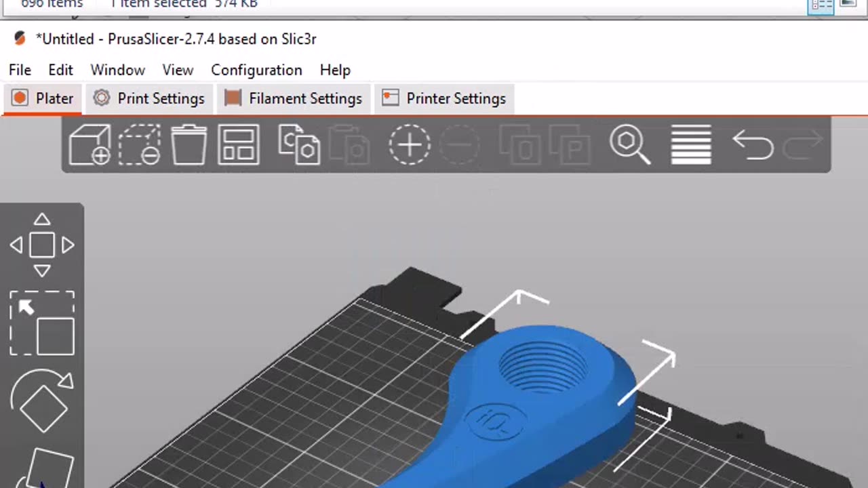868x488 pixels.
Task: Switch to the Print Settings tab
Action: coord(149,98)
